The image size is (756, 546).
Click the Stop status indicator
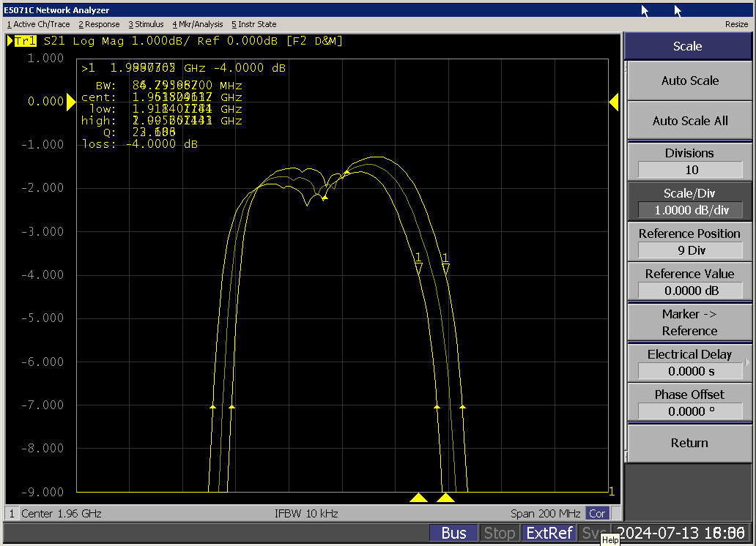point(500,533)
